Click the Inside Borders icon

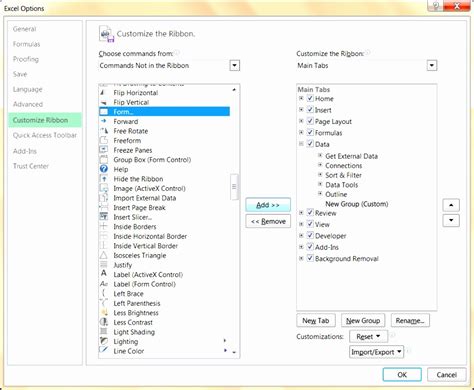[104, 227]
